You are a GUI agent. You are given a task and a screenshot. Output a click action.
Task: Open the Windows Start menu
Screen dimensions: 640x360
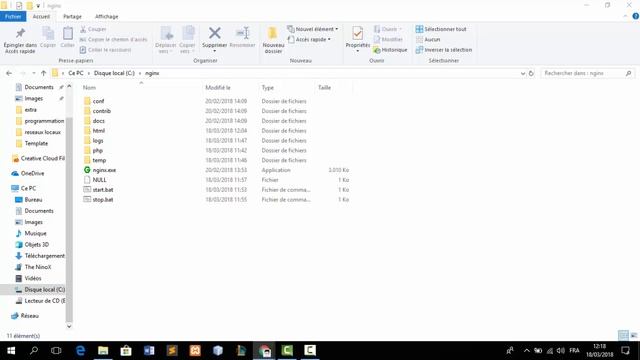[x=11, y=350]
